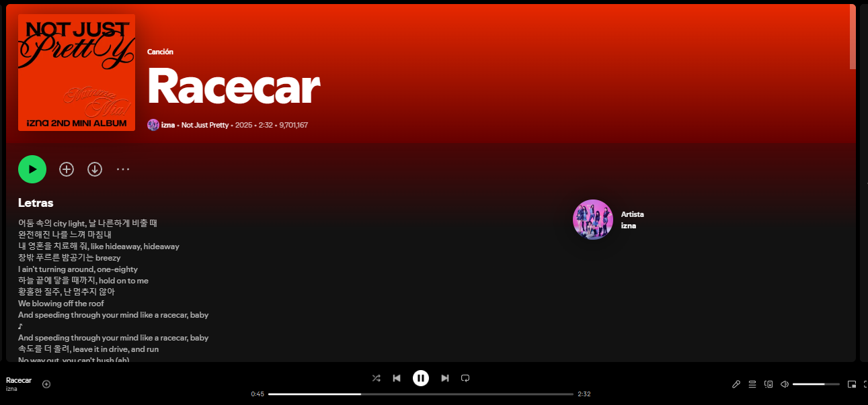The width and height of the screenshot is (868, 405).
Task: Click lyric line ending with "breezy"
Action: tap(69, 258)
